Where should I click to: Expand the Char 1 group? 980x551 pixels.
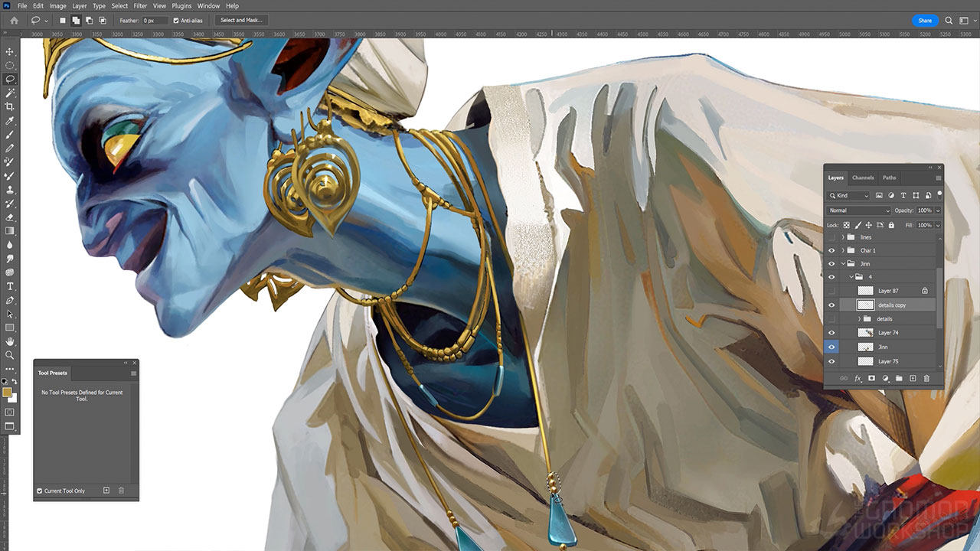[x=843, y=250]
